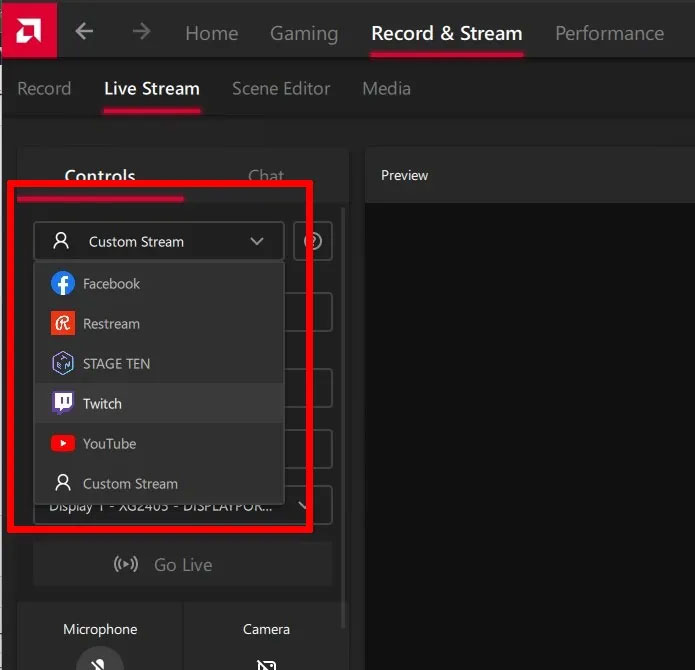This screenshot has height=670, width=695.
Task: Open the Gaming tab
Action: point(304,34)
